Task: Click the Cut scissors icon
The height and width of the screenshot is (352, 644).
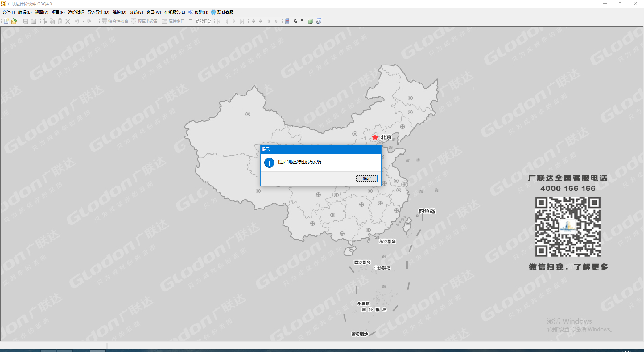Action: pos(45,21)
